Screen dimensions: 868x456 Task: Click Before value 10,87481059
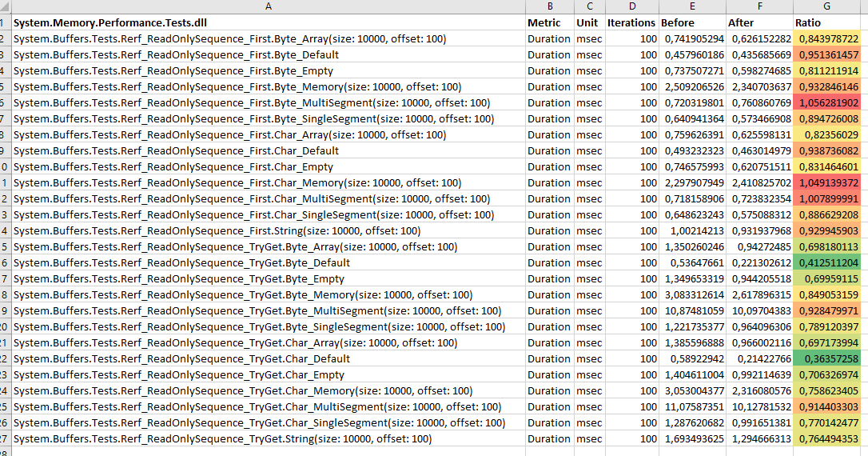click(692, 311)
